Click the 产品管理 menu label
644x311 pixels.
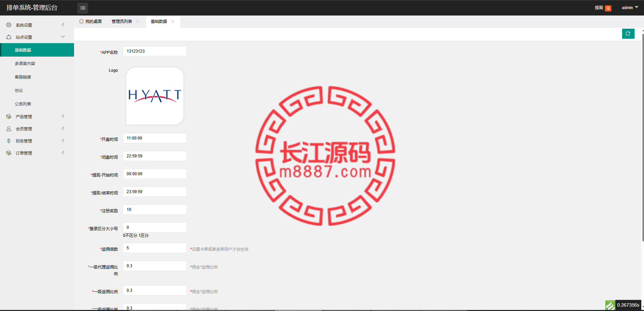[x=24, y=117]
